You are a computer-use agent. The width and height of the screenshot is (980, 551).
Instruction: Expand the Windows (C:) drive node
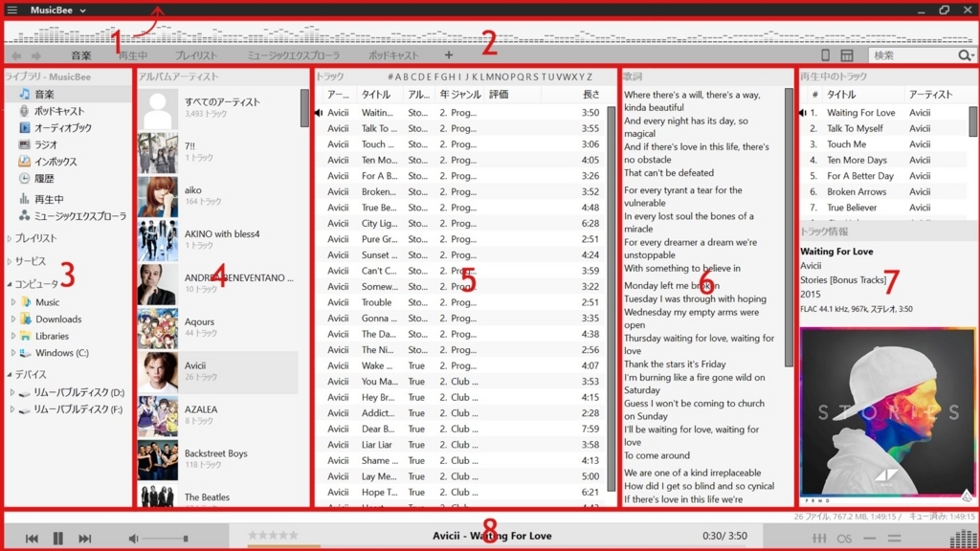(13, 352)
